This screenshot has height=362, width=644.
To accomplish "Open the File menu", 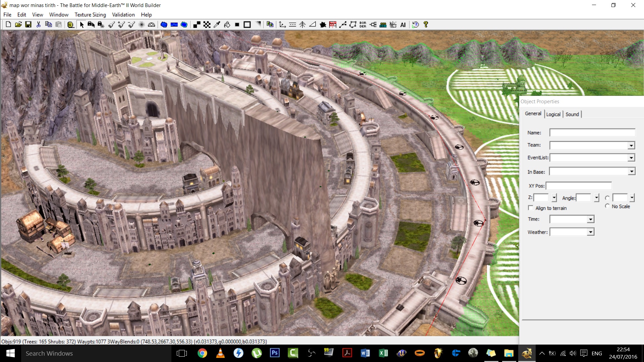I will pyautogui.click(x=7, y=15).
